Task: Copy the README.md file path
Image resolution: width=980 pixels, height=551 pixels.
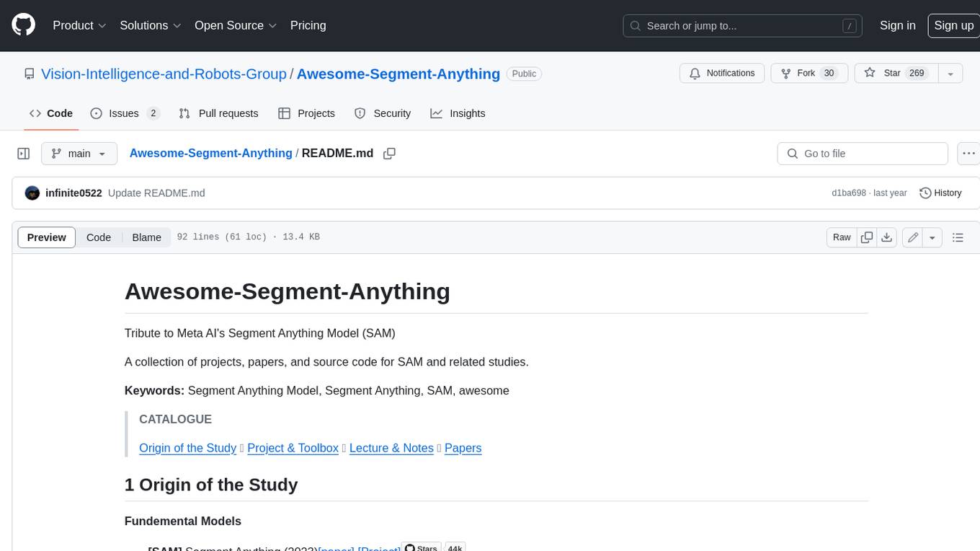Action: tap(390, 154)
